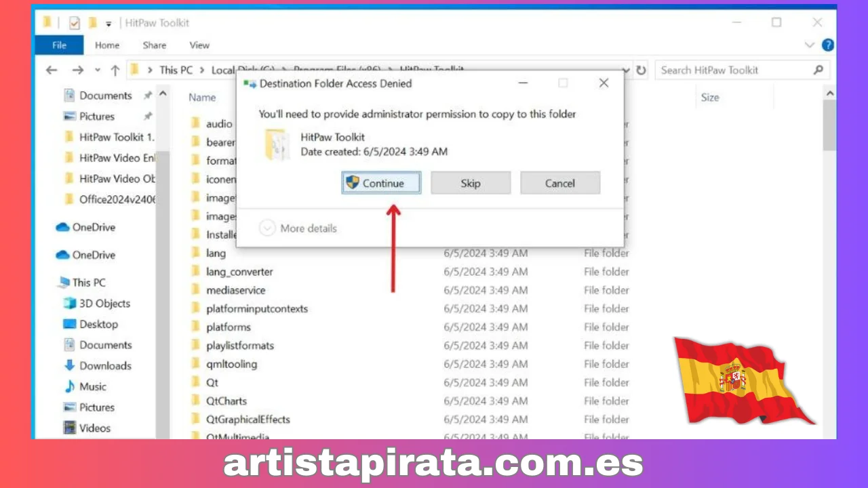Click Continue in the access denied dialog

click(x=381, y=183)
